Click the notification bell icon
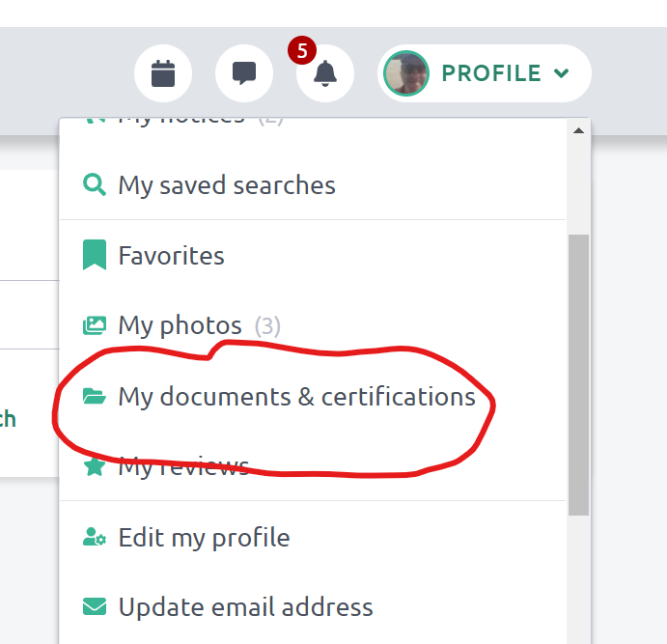Viewport: 667px width, 644px height. coord(325,73)
